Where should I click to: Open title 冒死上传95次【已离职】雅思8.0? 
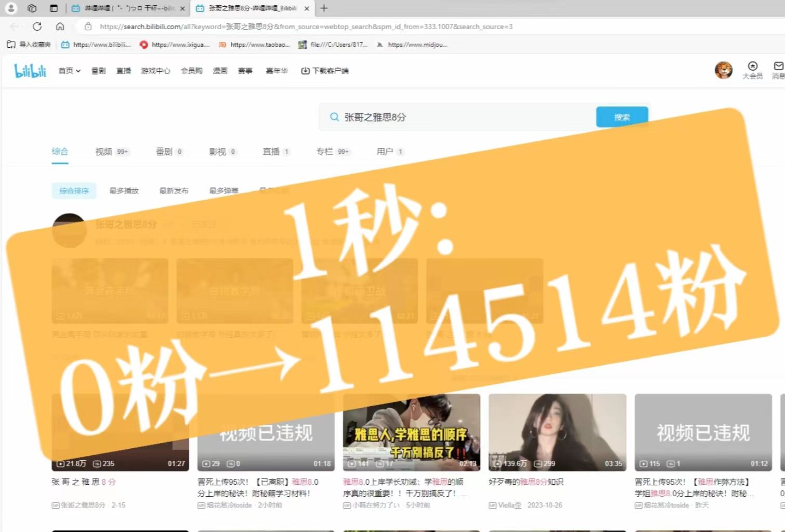tap(258, 488)
